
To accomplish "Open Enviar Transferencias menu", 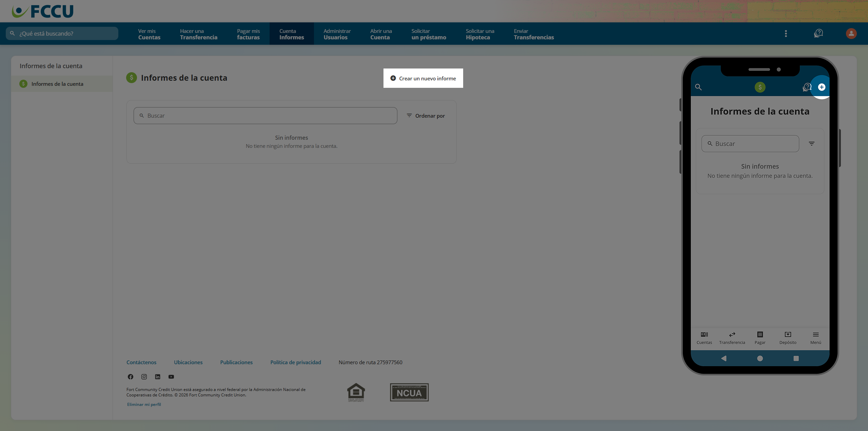I will (x=534, y=34).
